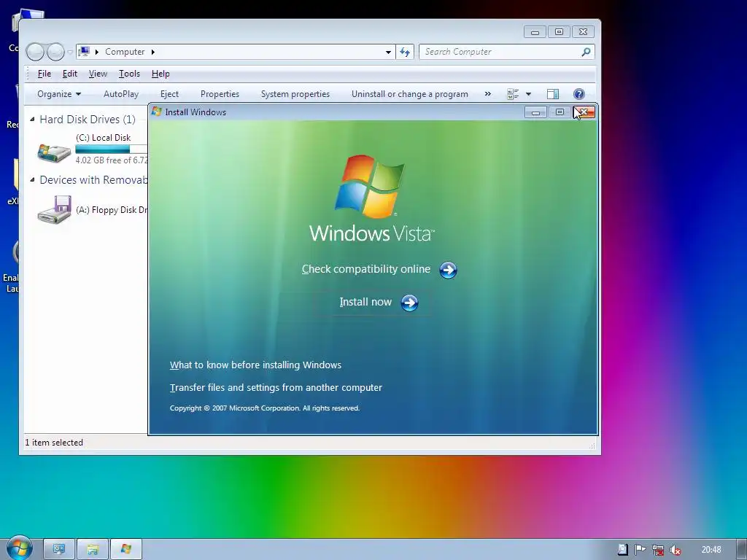Open Explorer Help question mark icon
This screenshot has height=560, width=747.
[578, 94]
